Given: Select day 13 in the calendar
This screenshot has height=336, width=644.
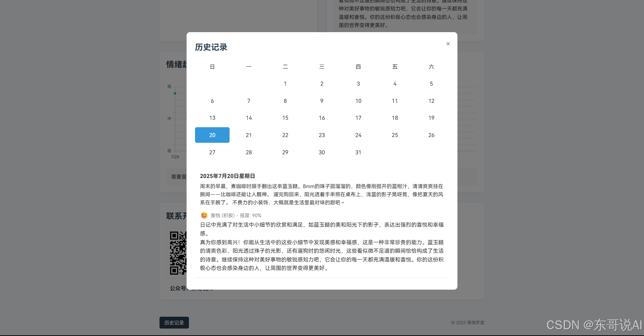Looking at the screenshot, I should tap(212, 118).
